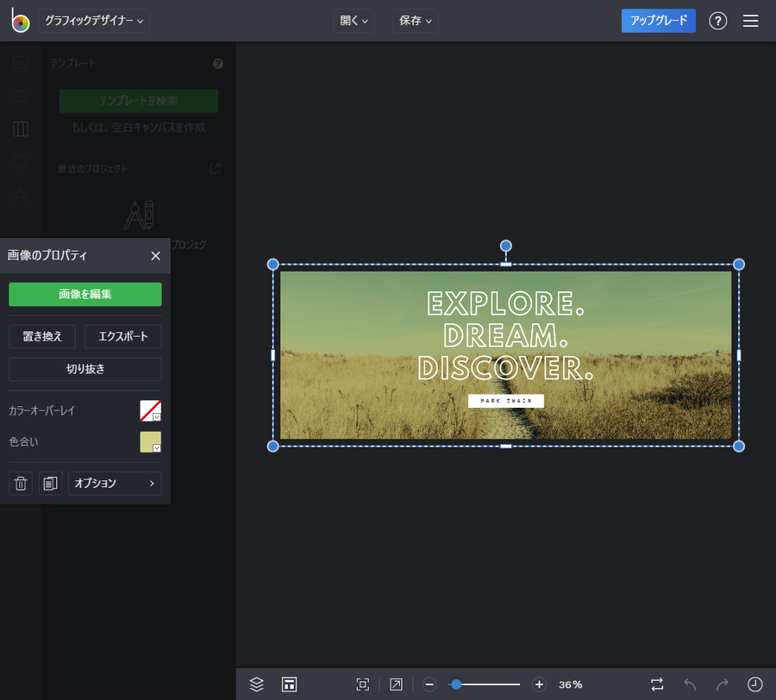This screenshot has height=700, width=776.
Task: Open the 色合い color swatch
Action: tap(150, 441)
